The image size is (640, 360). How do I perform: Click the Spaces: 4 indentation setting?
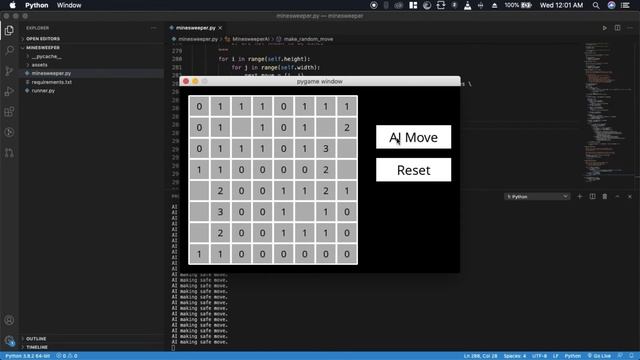tap(515, 356)
